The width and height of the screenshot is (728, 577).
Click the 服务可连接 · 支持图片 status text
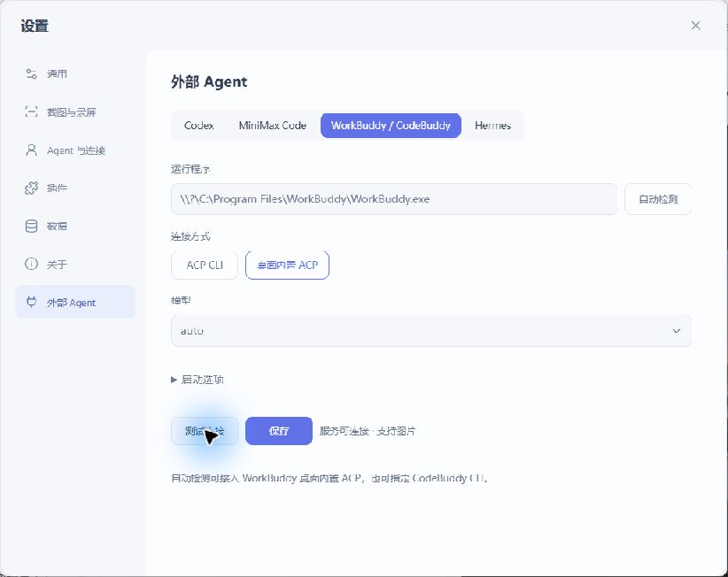pos(368,431)
